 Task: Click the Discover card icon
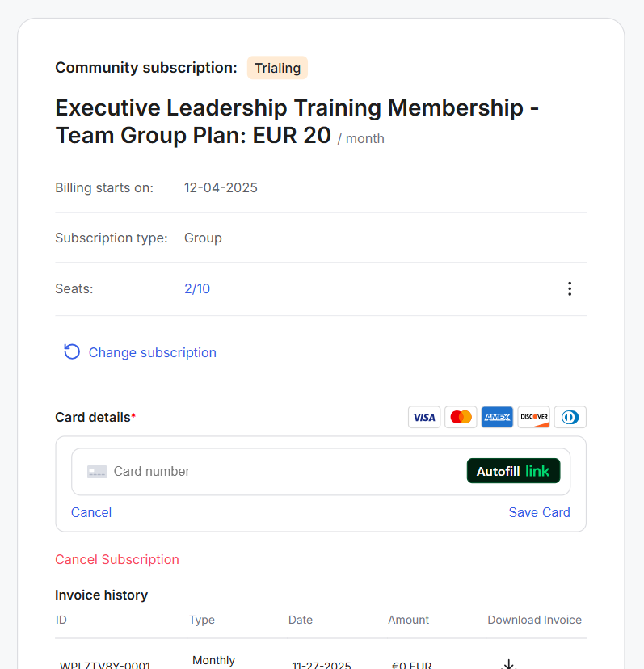point(533,417)
